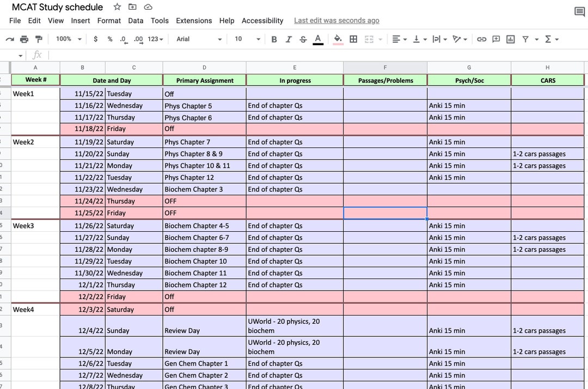Open the Format menu
588x389 pixels.
click(x=109, y=21)
